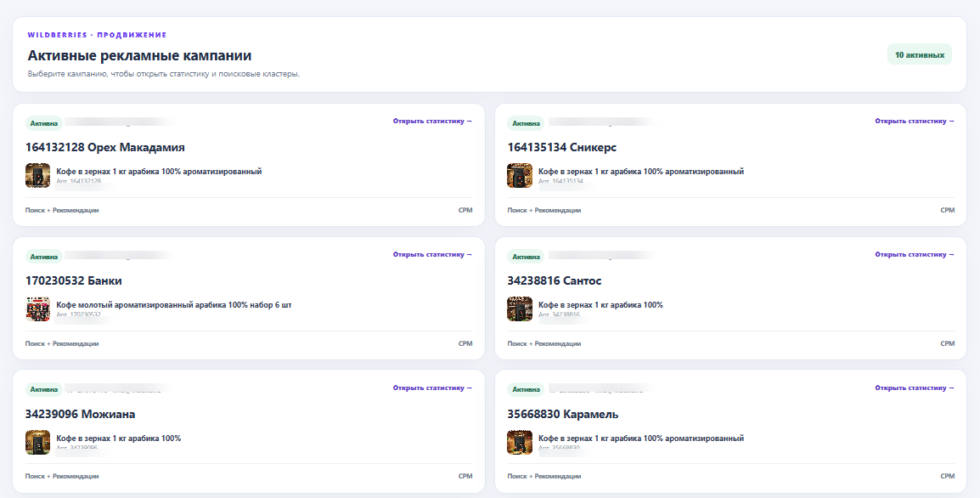Screen dimensions: 980x498
Task: Click "Поиск + Рекомендации" on Орех Макадамия card
Action: tap(62, 210)
